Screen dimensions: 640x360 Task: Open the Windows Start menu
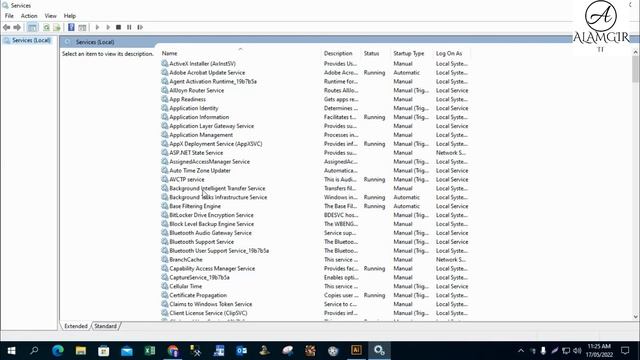coord(11,351)
